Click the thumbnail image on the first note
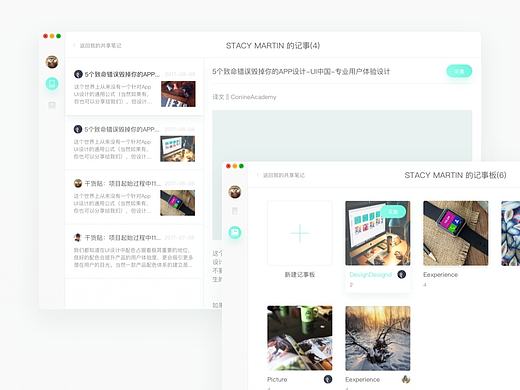This screenshot has height=390, width=520. 178,94
